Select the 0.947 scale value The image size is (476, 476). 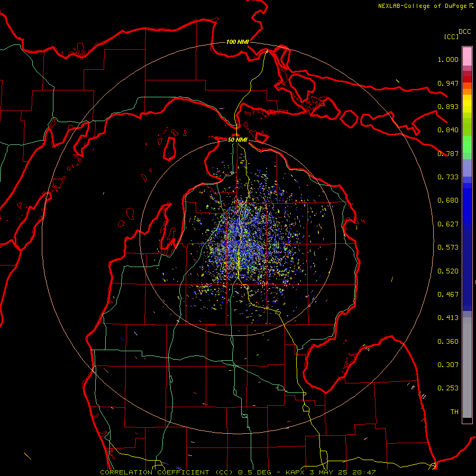tap(448, 83)
